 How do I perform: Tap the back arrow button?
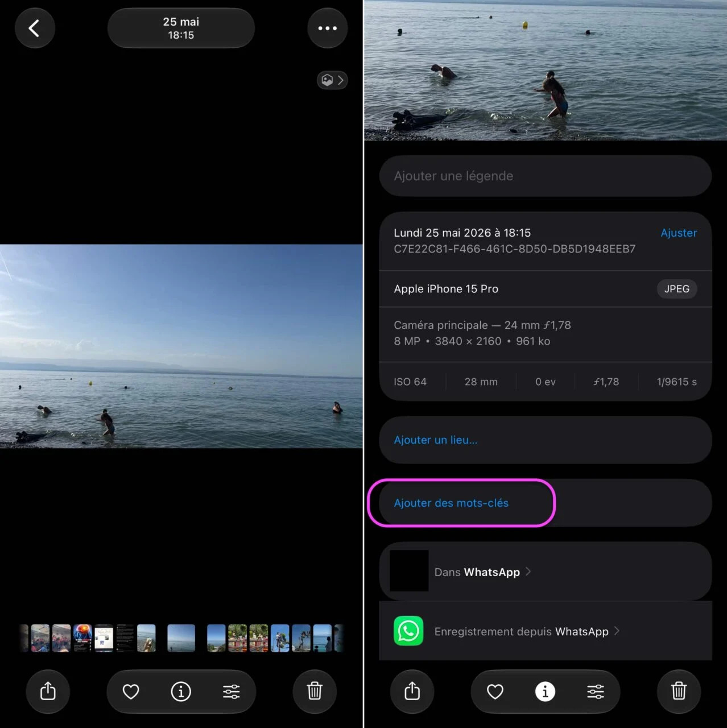34,28
